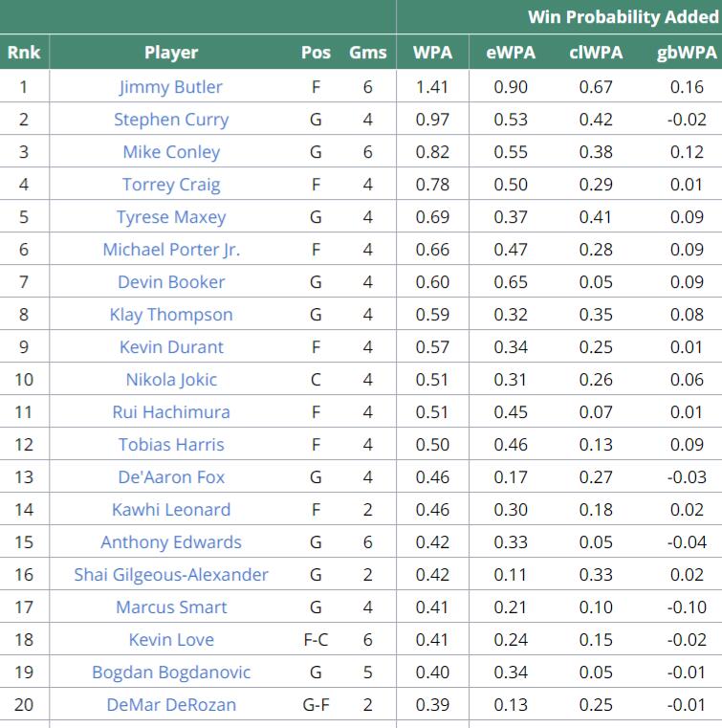Click the Stephen Curry link
The image size is (722, 728).
tap(171, 120)
